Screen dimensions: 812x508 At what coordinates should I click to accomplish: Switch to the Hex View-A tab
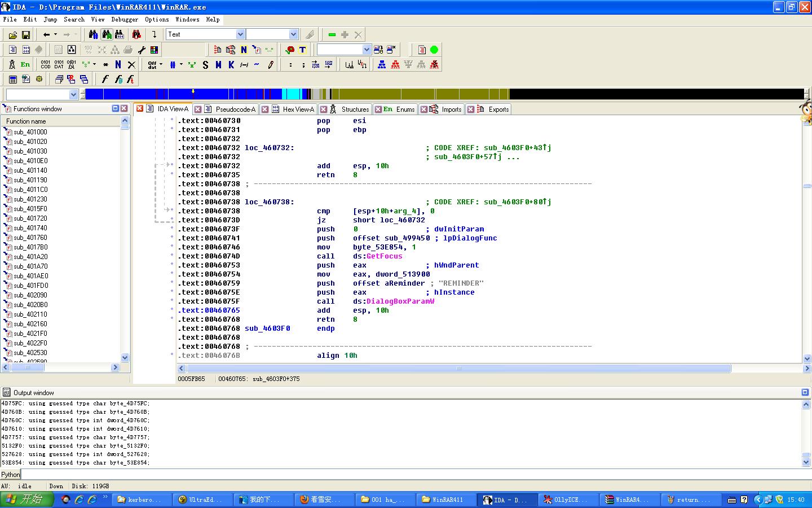pos(298,110)
